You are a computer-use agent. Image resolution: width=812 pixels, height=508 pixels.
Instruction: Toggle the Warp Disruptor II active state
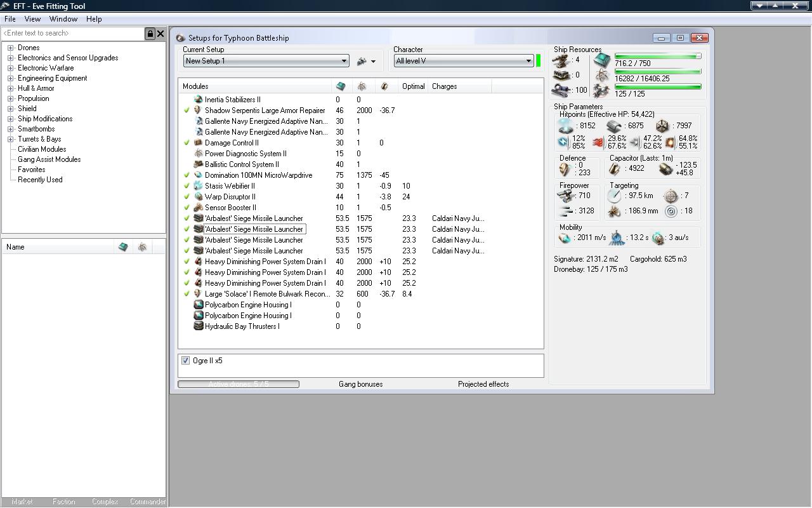187,197
